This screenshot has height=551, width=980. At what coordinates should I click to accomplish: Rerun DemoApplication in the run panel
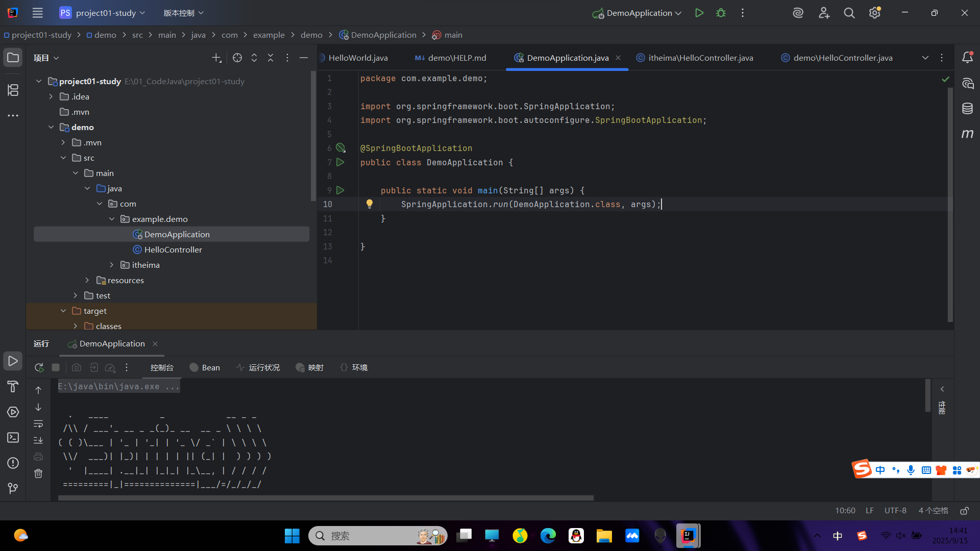[39, 367]
